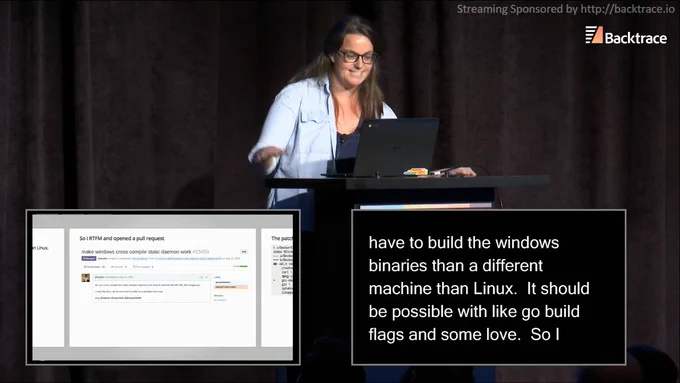Click the caption line "have to build the windows"
Image resolution: width=680 pixels, height=383 pixels.
coord(464,242)
